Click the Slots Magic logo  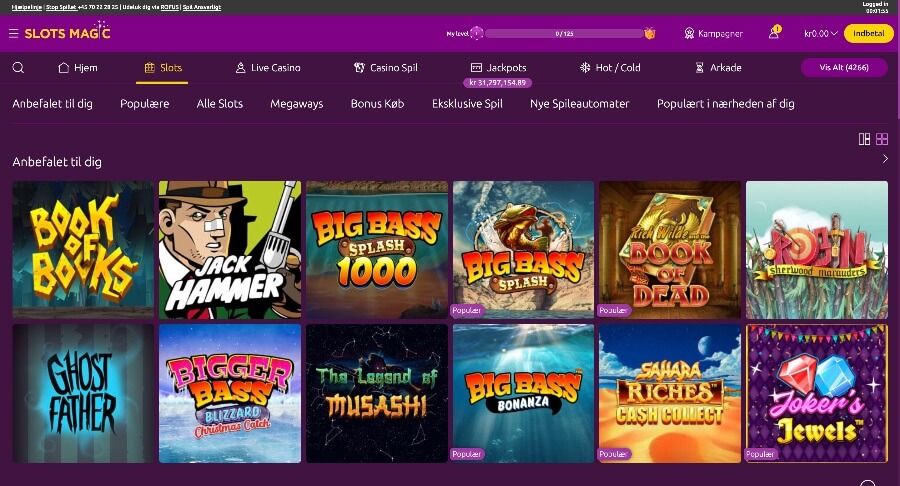[x=66, y=33]
